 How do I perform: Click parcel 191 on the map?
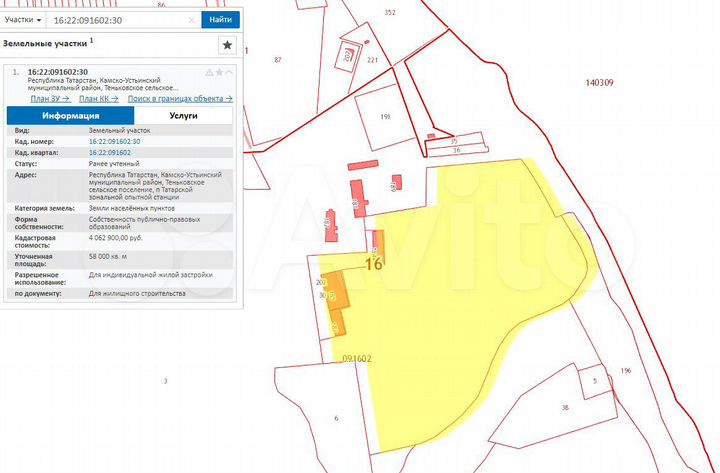click(x=385, y=117)
